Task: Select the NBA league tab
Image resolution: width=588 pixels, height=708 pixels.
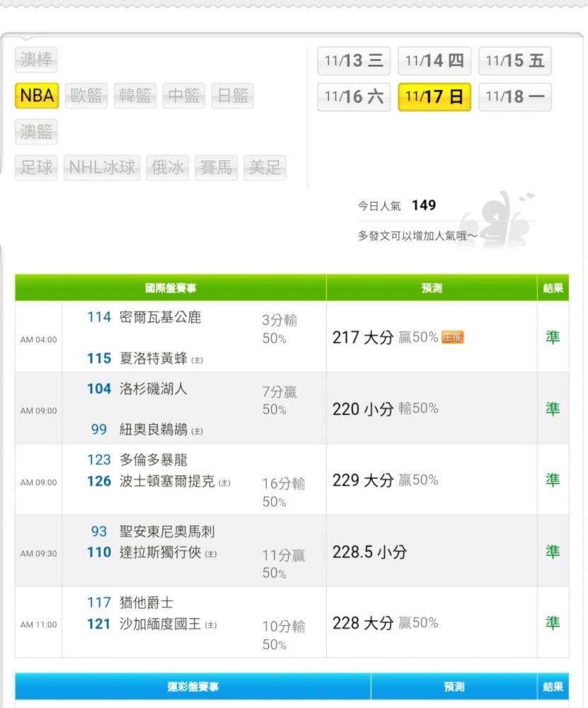Action: tap(37, 96)
